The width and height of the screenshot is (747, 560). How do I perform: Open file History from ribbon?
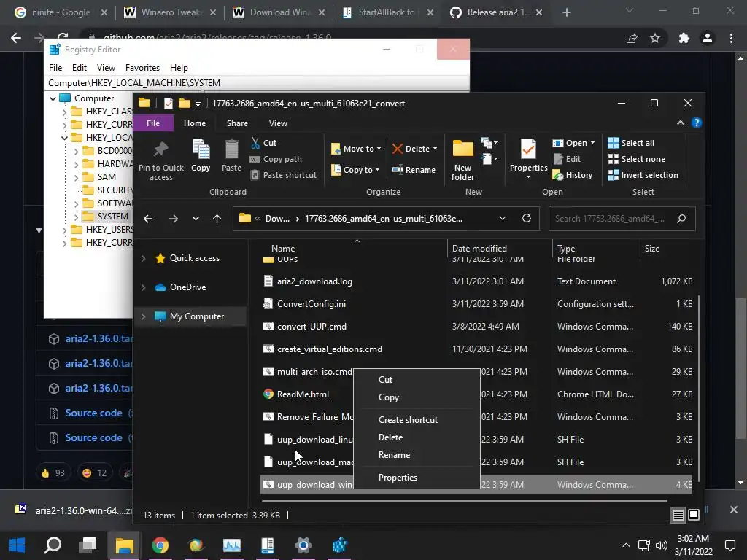(x=572, y=175)
